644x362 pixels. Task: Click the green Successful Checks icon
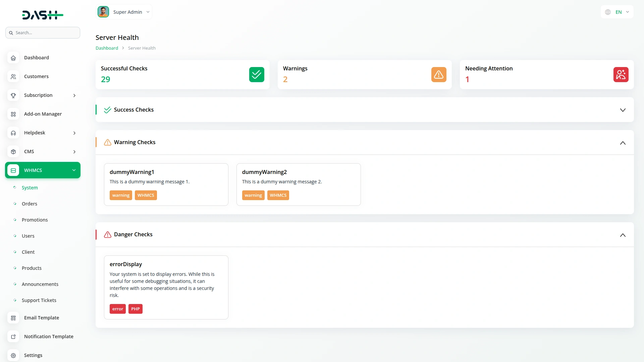(256, 74)
